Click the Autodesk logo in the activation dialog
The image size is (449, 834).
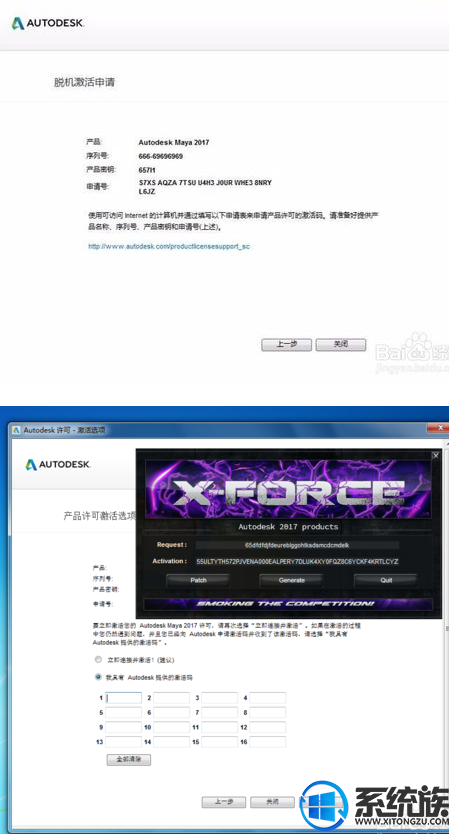pyautogui.click(x=59, y=464)
